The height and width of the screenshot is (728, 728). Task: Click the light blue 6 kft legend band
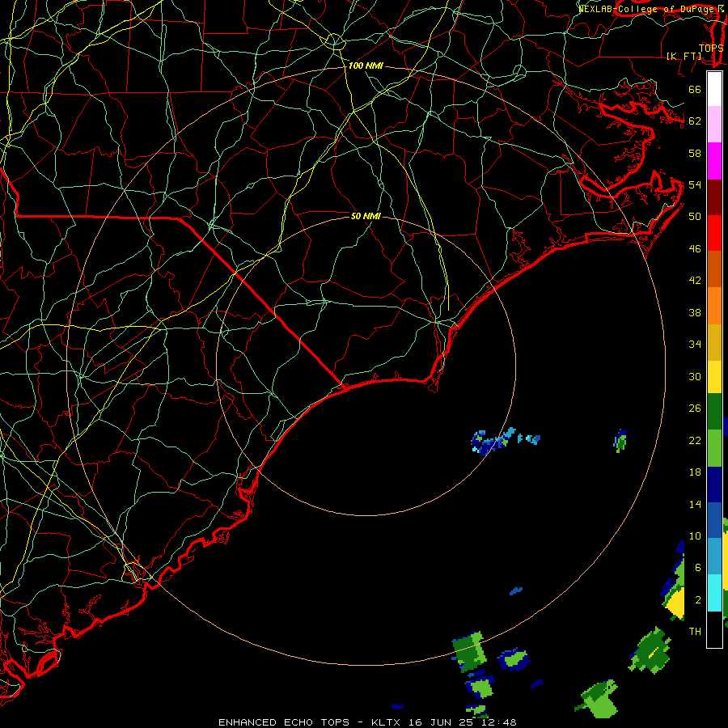[x=714, y=557]
